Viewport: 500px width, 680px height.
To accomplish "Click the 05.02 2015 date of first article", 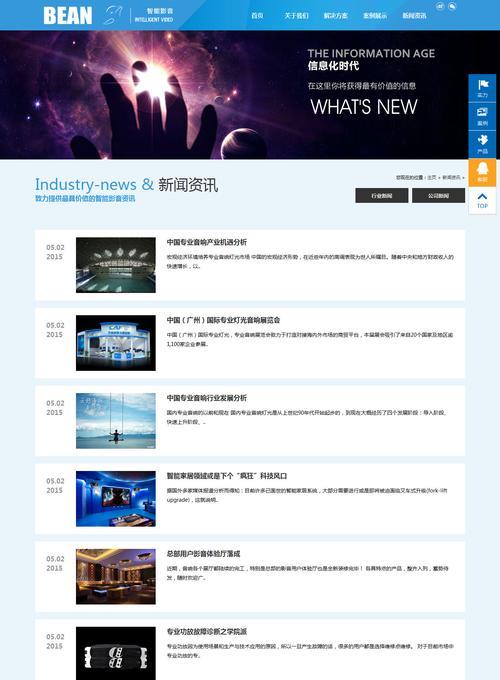I will (x=55, y=252).
